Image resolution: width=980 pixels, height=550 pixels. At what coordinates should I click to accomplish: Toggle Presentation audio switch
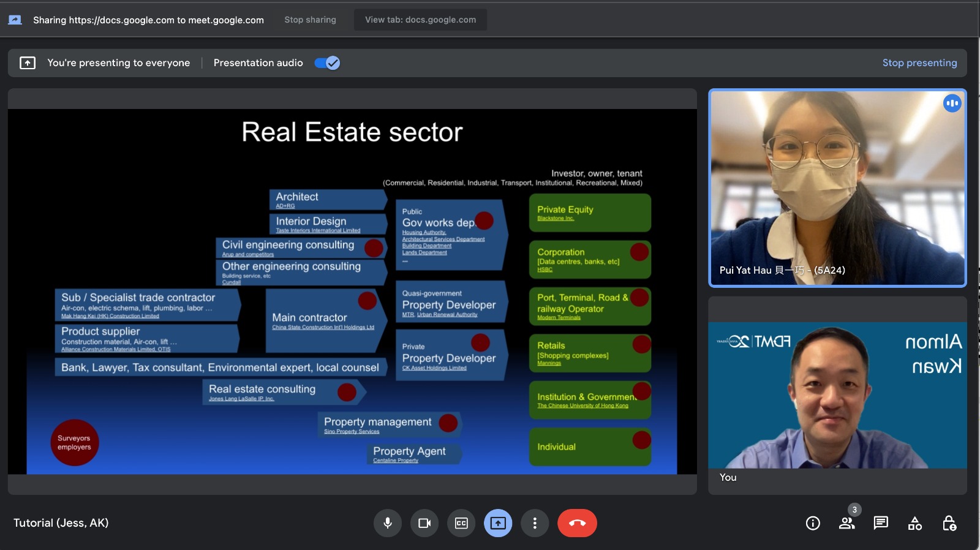[x=327, y=63]
